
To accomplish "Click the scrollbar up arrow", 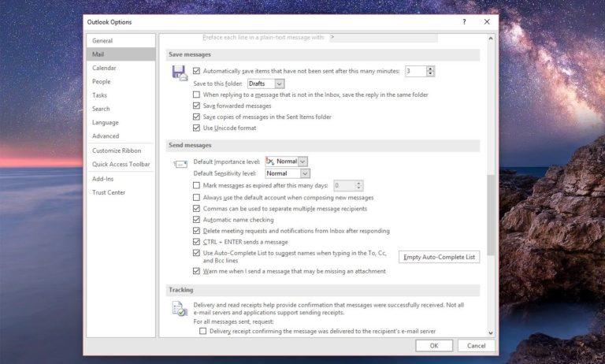I will [x=491, y=38].
